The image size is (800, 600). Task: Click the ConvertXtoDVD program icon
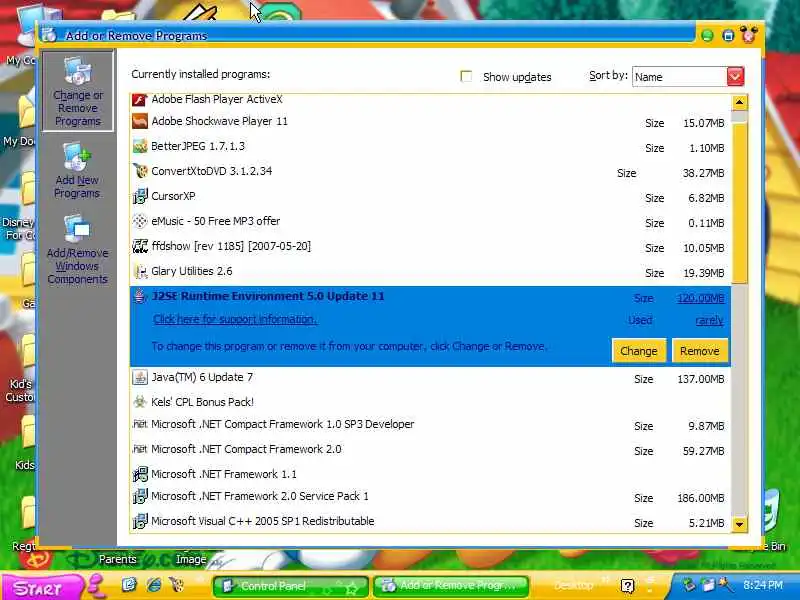tap(140, 171)
